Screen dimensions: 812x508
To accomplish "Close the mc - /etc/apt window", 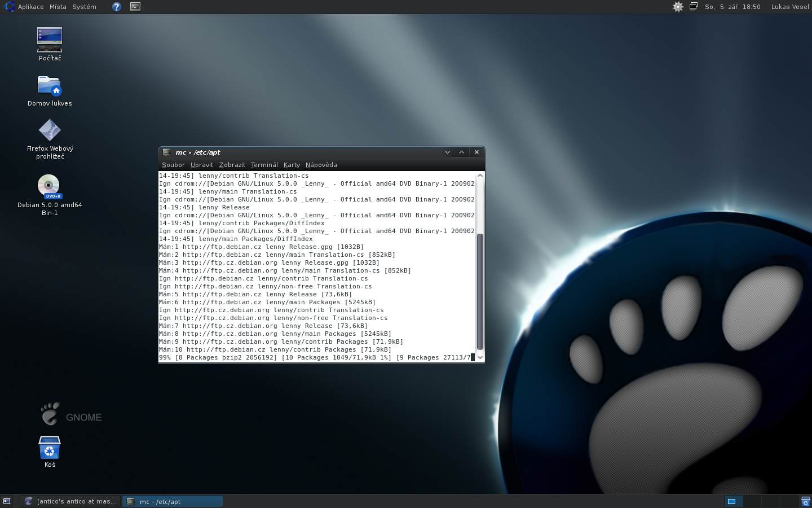I will [x=476, y=152].
